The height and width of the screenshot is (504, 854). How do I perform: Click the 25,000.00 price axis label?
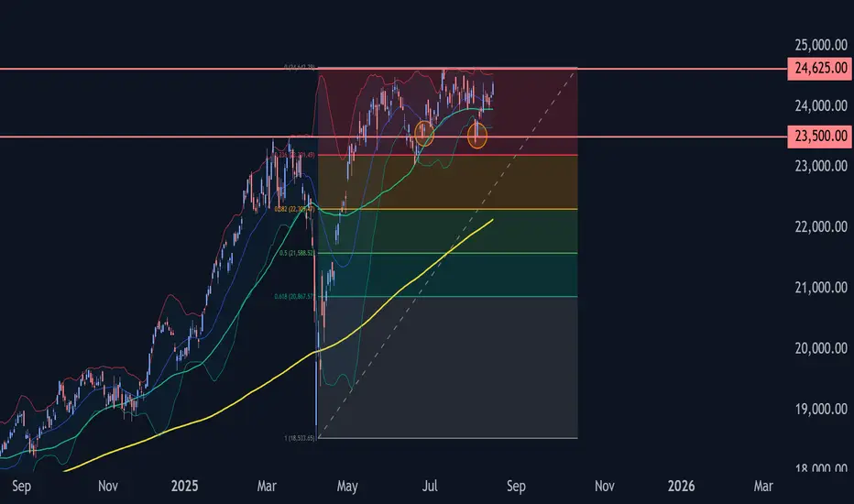821,45
